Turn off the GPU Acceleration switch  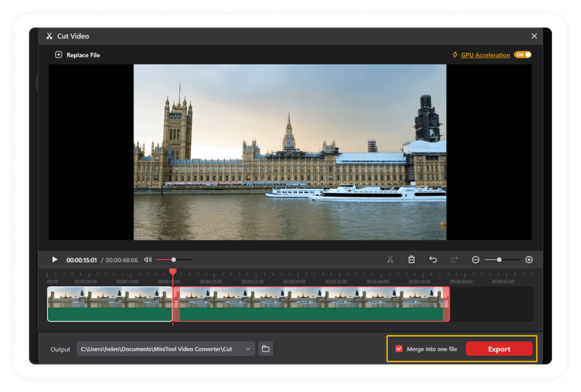(523, 54)
